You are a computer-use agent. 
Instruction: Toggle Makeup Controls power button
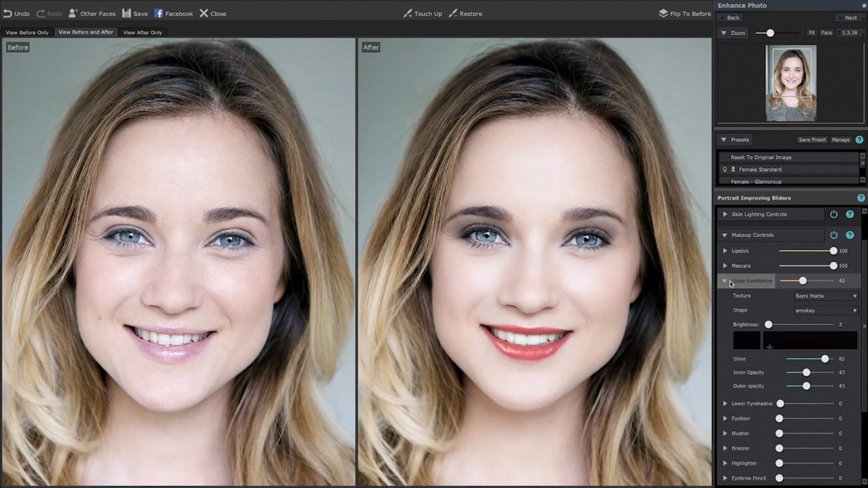834,235
